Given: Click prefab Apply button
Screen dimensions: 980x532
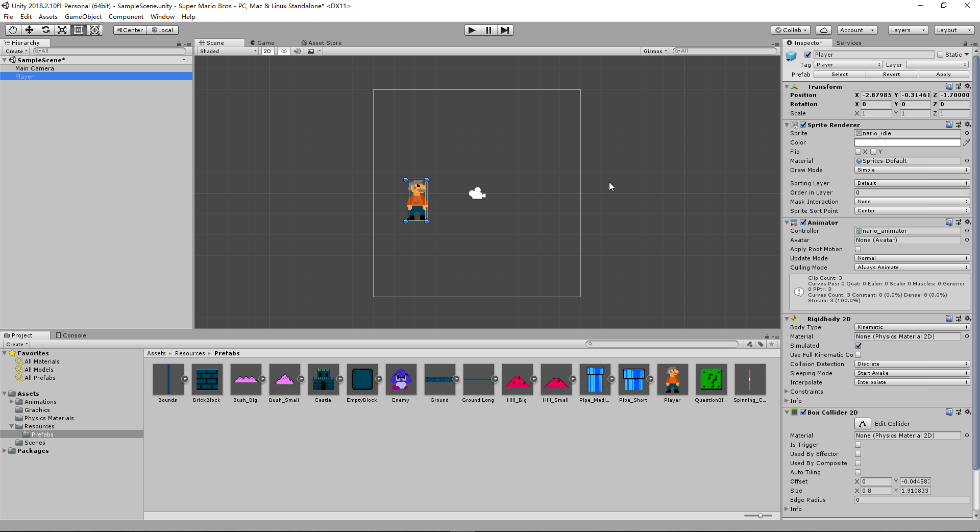Looking at the screenshot, I should (944, 75).
